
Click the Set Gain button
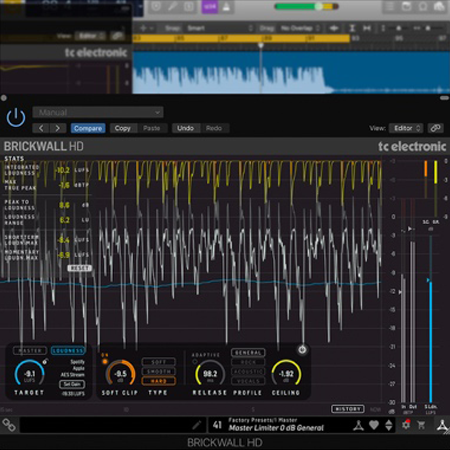pos(72,384)
